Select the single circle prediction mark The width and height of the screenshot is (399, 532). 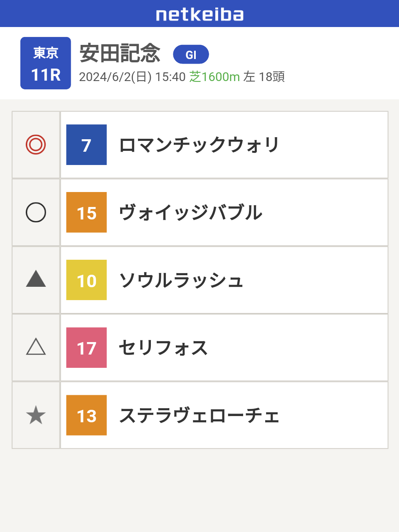point(36,212)
